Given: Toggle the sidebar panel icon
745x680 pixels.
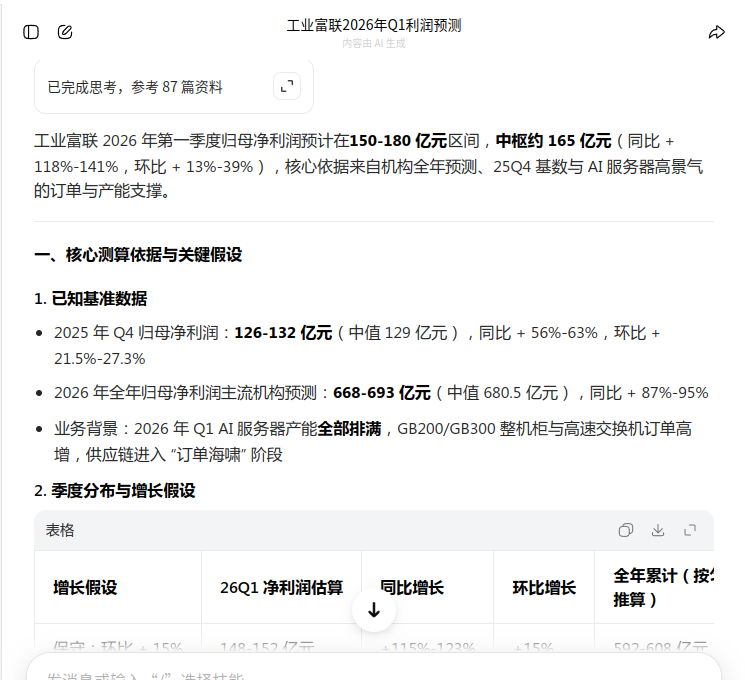Looking at the screenshot, I should coord(31,32).
